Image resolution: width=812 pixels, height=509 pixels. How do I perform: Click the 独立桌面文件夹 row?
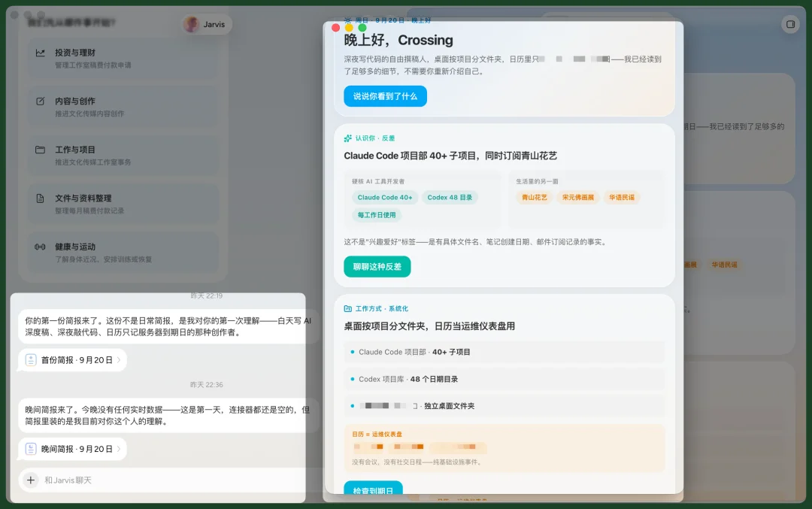coord(504,406)
